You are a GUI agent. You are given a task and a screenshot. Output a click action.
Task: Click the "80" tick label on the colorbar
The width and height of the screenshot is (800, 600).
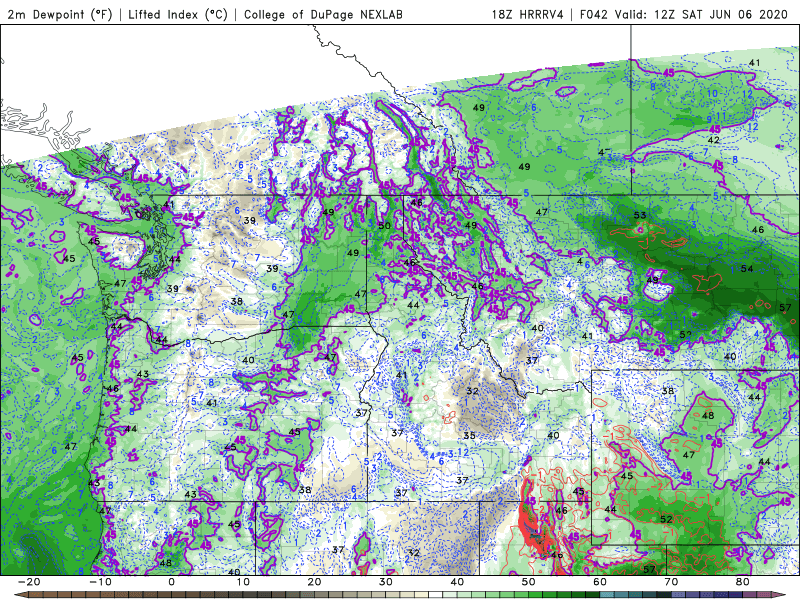(743, 582)
